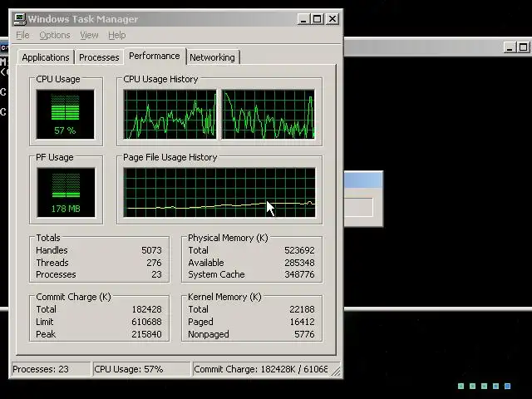Click the Commit Charge Peak value 215840
Image resolution: width=532 pixels, height=399 pixels.
coord(146,334)
